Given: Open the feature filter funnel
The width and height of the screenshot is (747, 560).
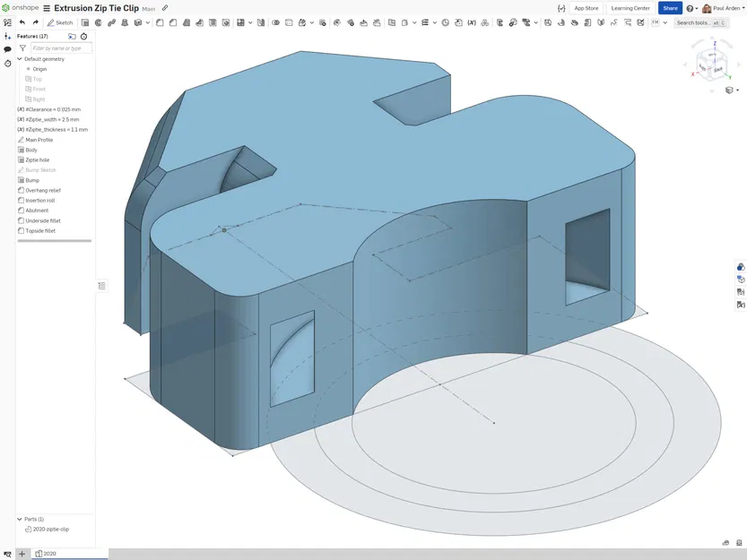Looking at the screenshot, I should tap(22, 48).
